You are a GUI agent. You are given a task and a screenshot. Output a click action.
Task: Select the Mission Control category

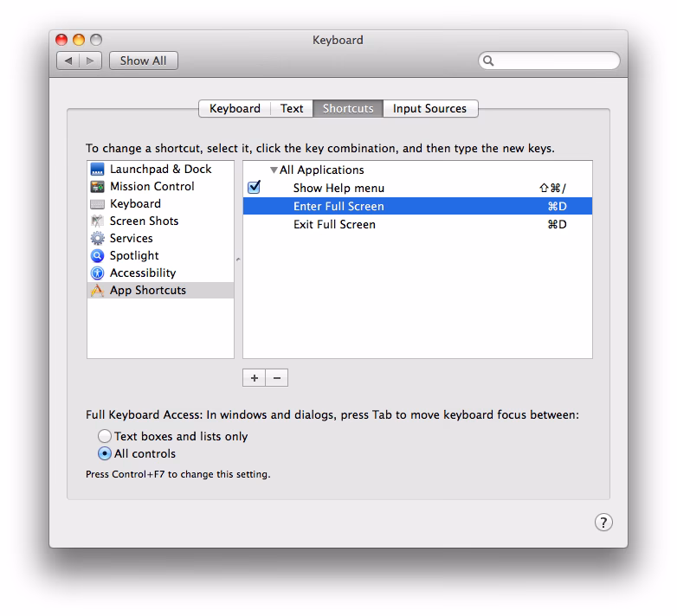(161, 186)
